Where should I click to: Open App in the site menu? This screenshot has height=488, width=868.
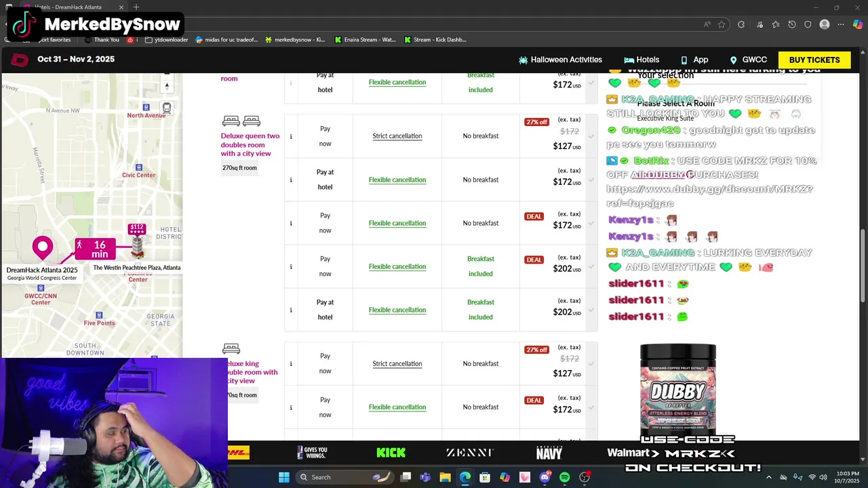pos(694,60)
